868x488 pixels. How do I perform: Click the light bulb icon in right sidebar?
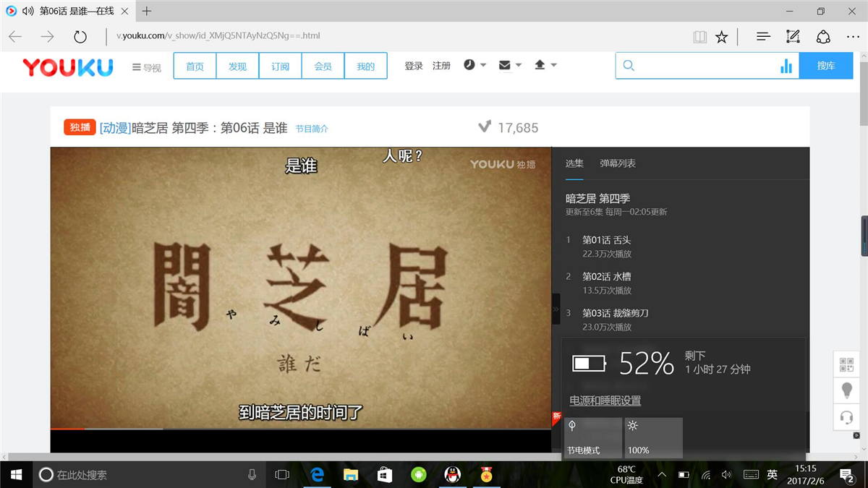(846, 390)
